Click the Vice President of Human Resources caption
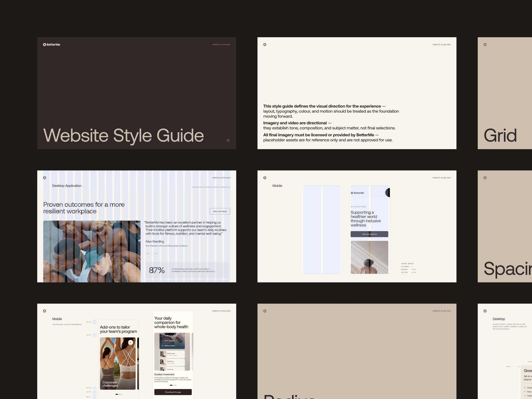This screenshot has width=532, height=399. pyautogui.click(x=167, y=246)
